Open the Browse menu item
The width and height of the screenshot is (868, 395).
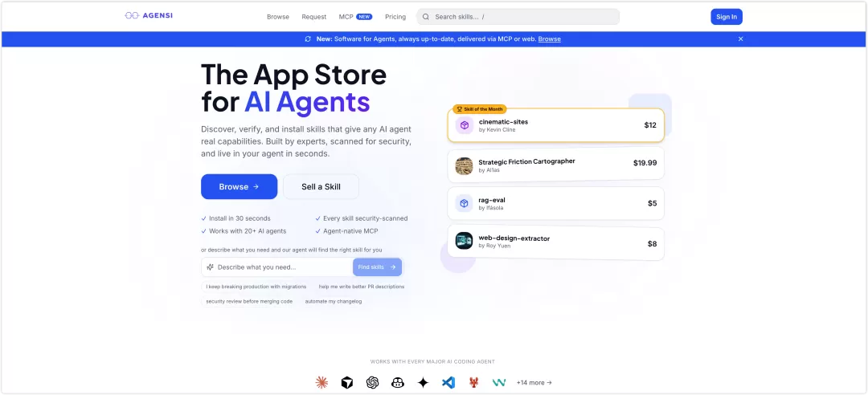278,17
